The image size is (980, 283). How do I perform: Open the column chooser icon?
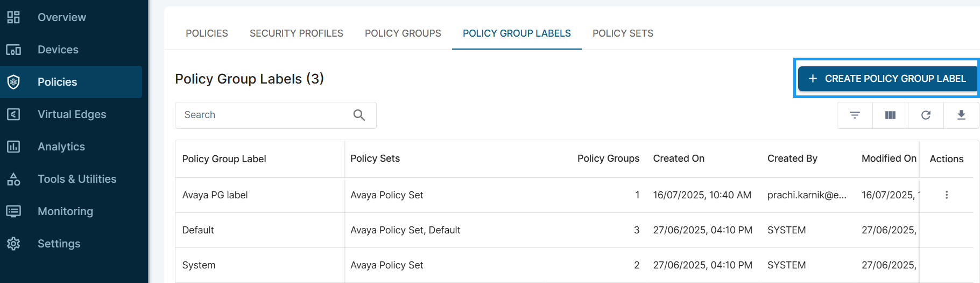tap(890, 115)
